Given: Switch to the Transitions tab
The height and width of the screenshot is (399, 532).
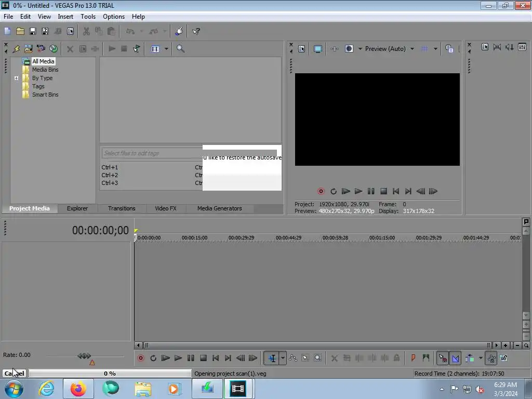Looking at the screenshot, I should pyautogui.click(x=122, y=208).
